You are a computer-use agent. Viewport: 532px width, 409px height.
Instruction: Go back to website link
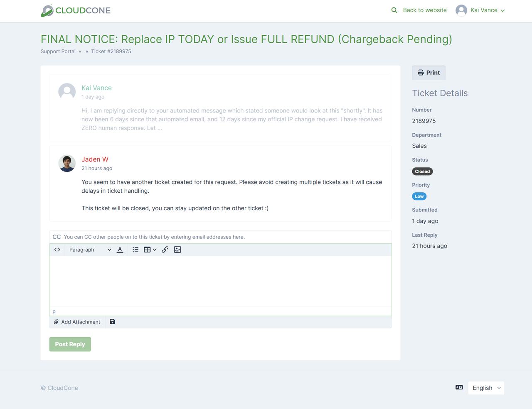click(x=425, y=10)
